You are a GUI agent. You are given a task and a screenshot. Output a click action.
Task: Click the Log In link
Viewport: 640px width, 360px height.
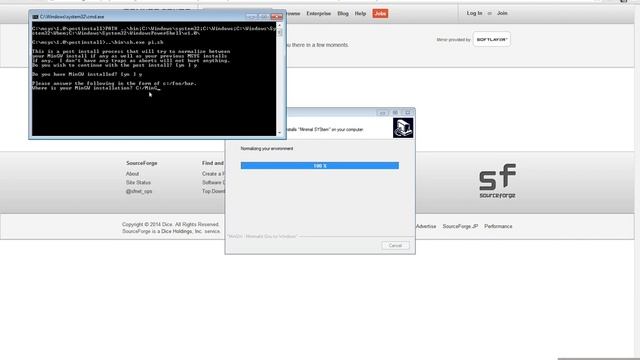click(474, 13)
